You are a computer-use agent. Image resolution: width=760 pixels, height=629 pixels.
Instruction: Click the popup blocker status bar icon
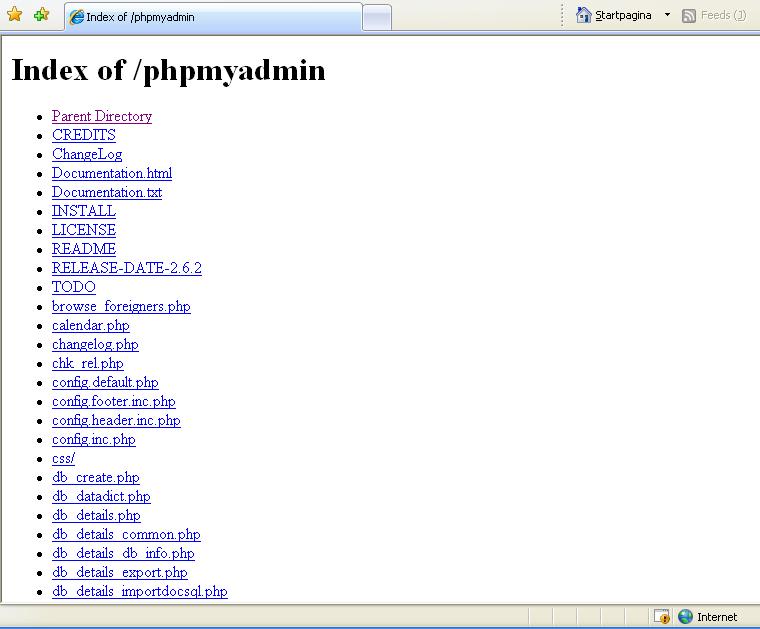[x=662, y=616]
